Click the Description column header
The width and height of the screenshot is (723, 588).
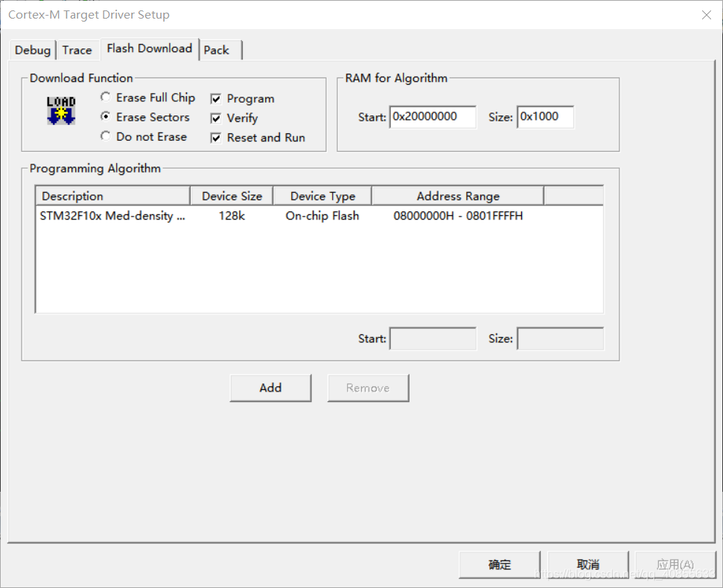pos(113,196)
